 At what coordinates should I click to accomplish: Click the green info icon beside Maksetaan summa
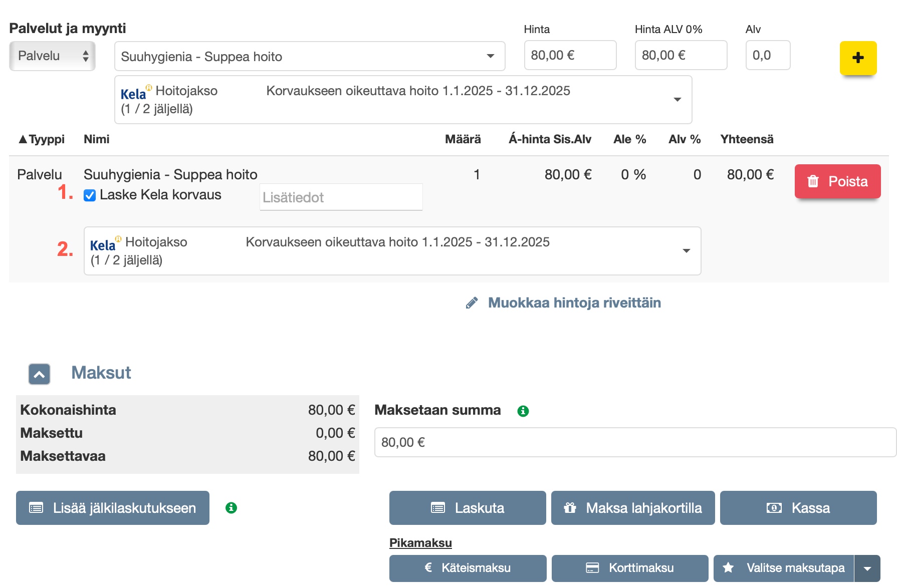[x=523, y=411]
